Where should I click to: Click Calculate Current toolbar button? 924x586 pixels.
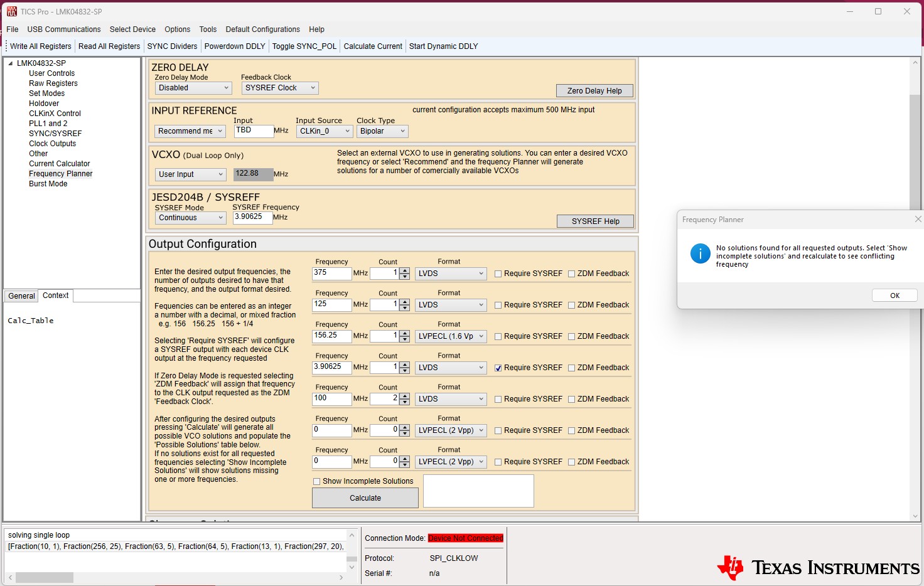tap(373, 46)
